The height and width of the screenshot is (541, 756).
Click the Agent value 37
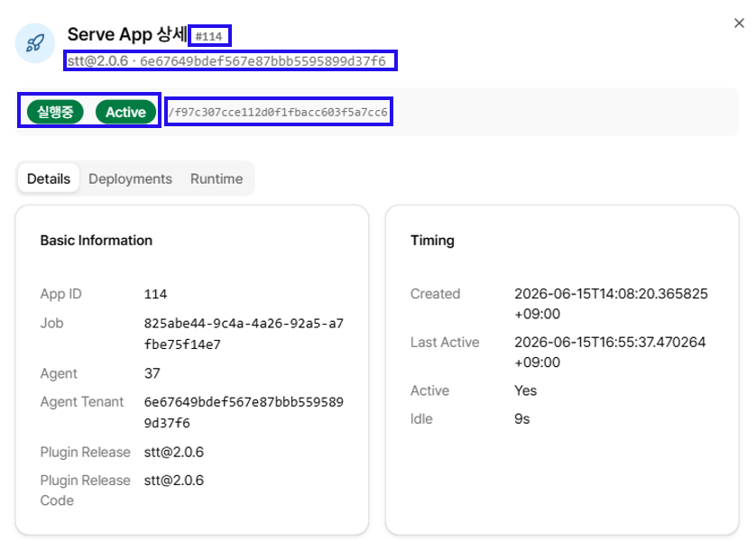(152, 373)
